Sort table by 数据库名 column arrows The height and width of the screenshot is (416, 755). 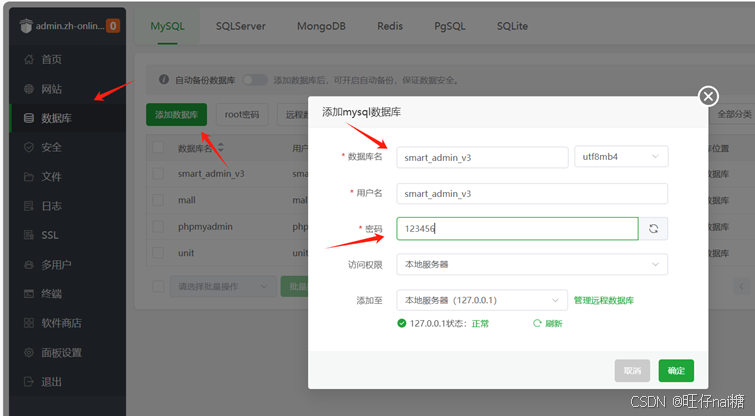coord(221,148)
